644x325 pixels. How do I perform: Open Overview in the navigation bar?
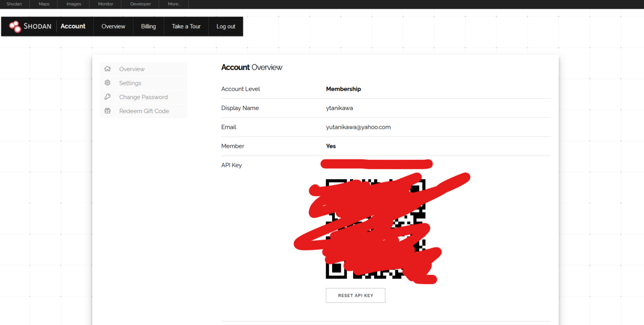(113, 26)
